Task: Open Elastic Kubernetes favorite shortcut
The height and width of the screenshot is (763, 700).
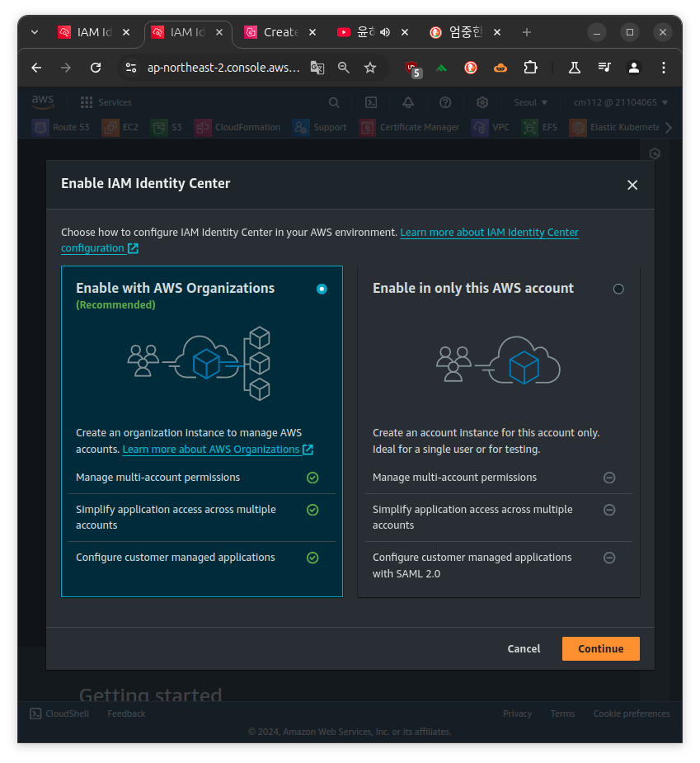Action: [614, 128]
